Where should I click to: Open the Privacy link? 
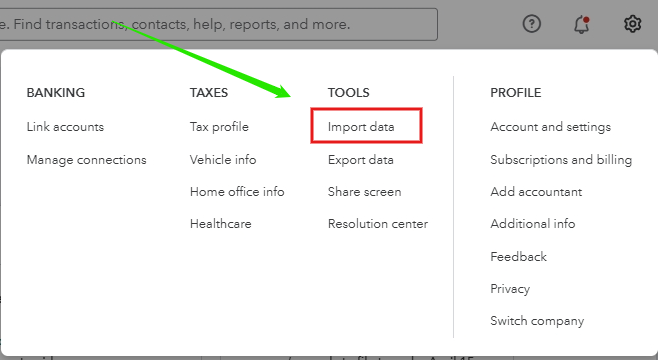pos(510,289)
